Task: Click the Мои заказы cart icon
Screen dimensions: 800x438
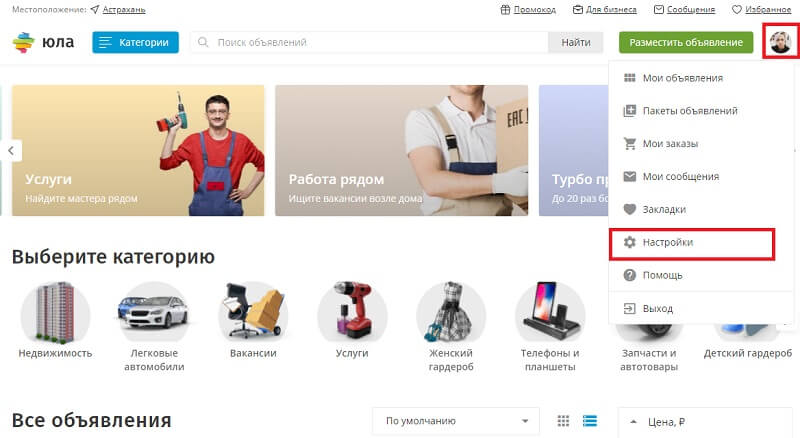Action: tap(630, 143)
